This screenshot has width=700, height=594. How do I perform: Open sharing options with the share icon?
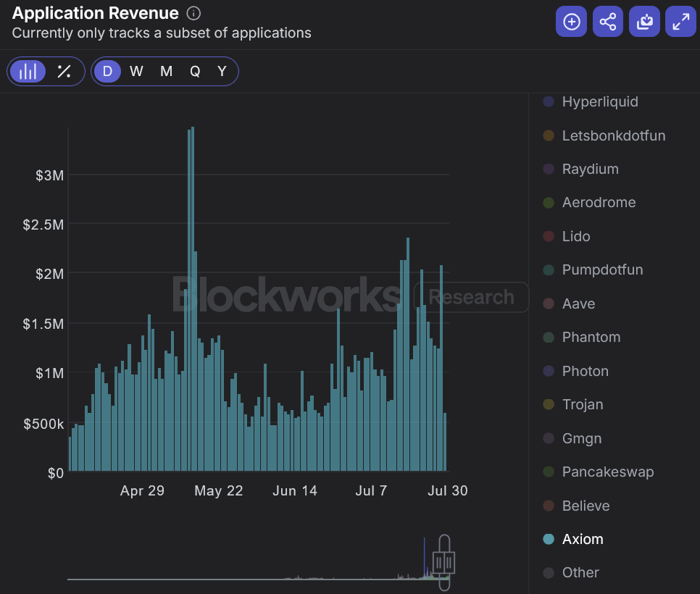coord(607,21)
